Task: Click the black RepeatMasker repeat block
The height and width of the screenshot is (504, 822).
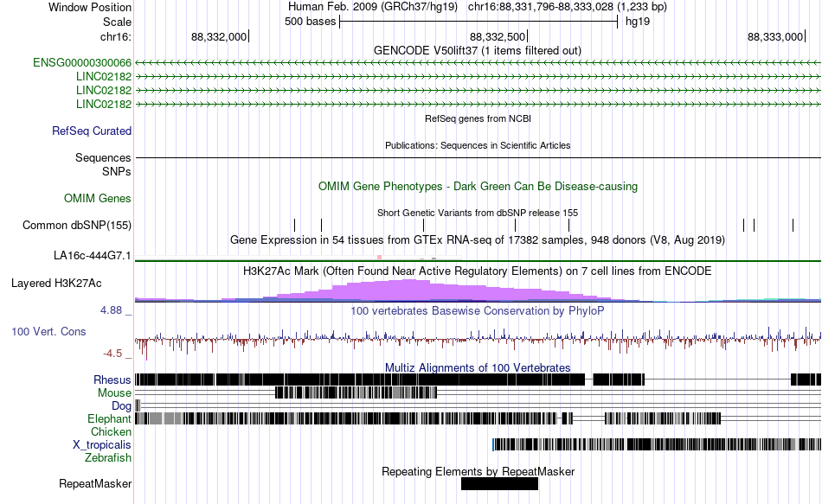Action: 499,483
